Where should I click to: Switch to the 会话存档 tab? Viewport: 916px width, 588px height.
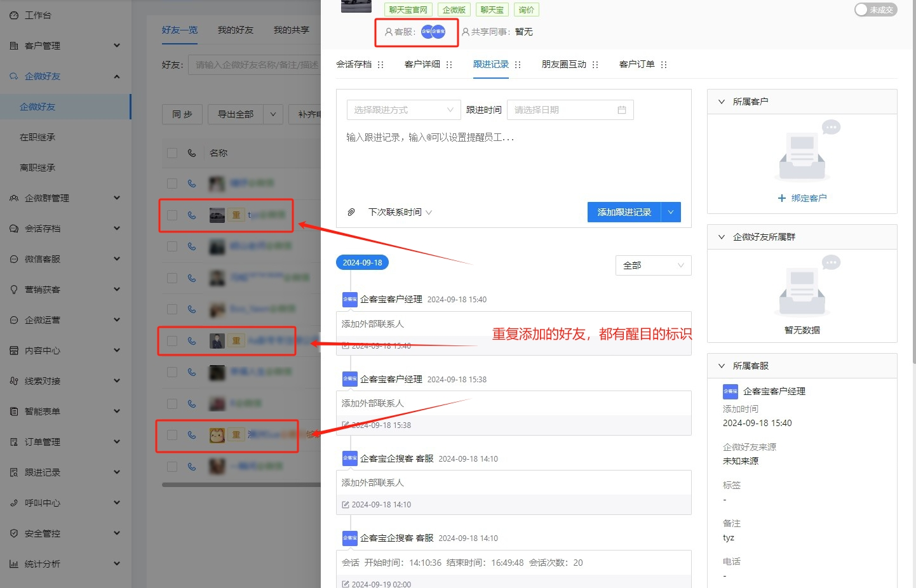tap(354, 64)
